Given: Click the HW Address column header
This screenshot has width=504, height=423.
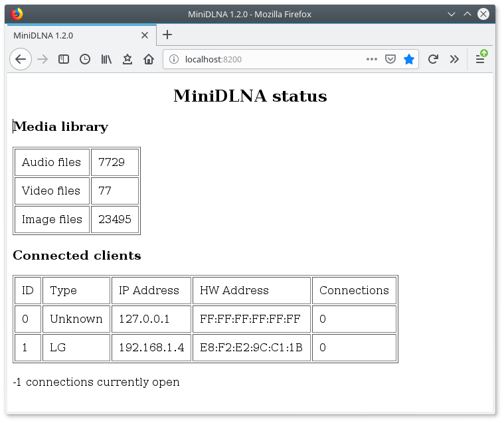Looking at the screenshot, I should click(x=252, y=291).
